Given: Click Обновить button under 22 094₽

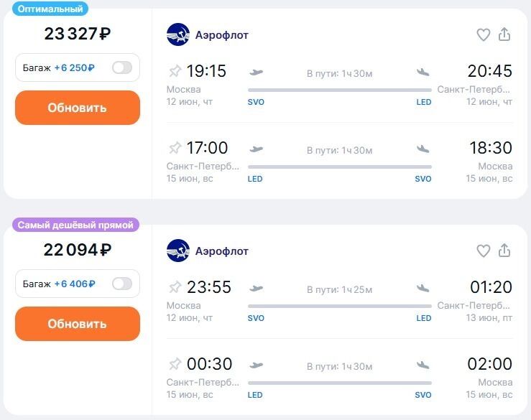Looking at the screenshot, I should click(78, 324).
